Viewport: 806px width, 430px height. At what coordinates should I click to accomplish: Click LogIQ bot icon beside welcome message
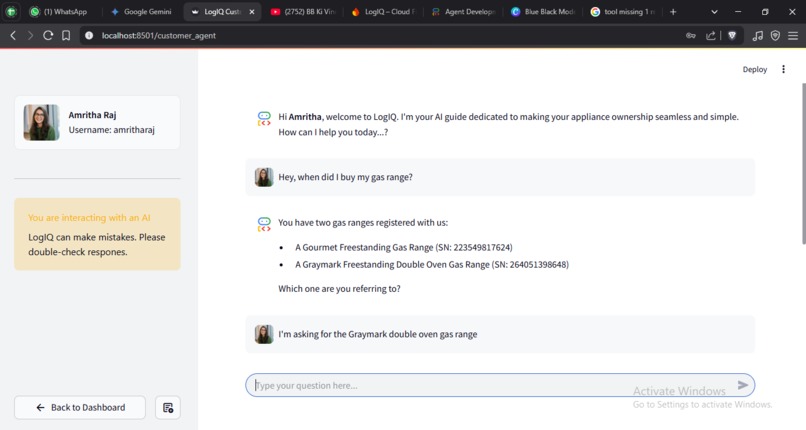point(264,119)
